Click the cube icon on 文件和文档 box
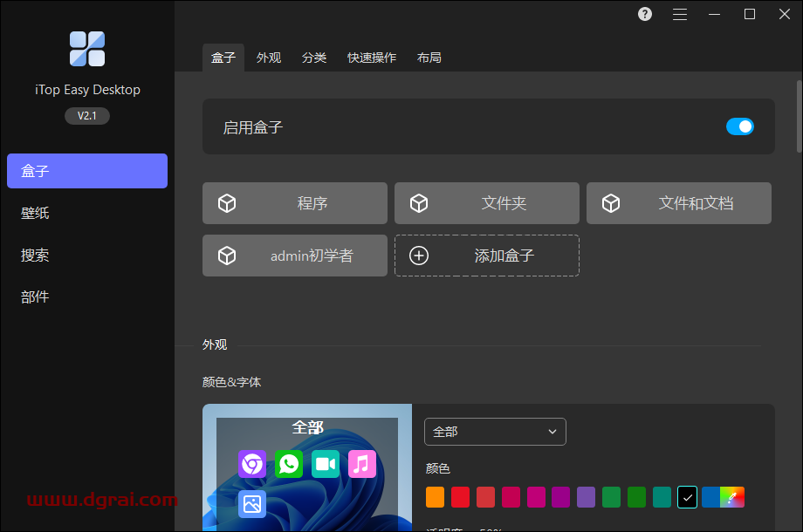803x532 pixels. click(610, 203)
